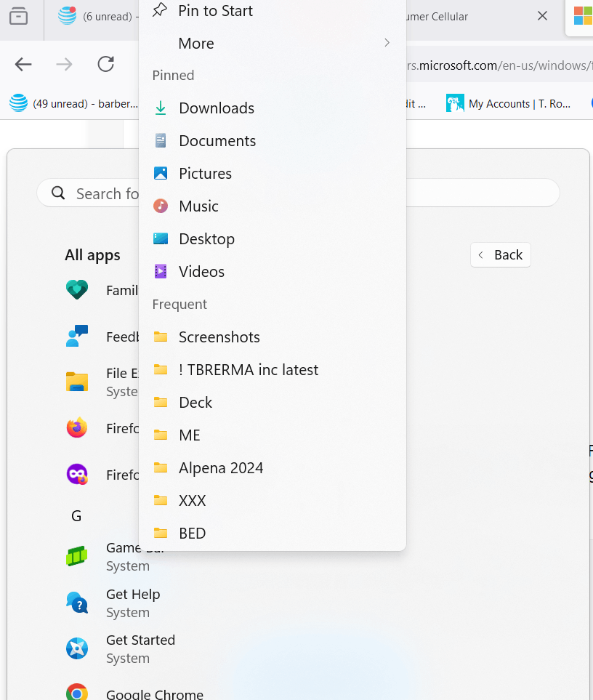This screenshot has width=593, height=700.
Task: Open Feedback Hub app icon
Action: [x=77, y=336]
